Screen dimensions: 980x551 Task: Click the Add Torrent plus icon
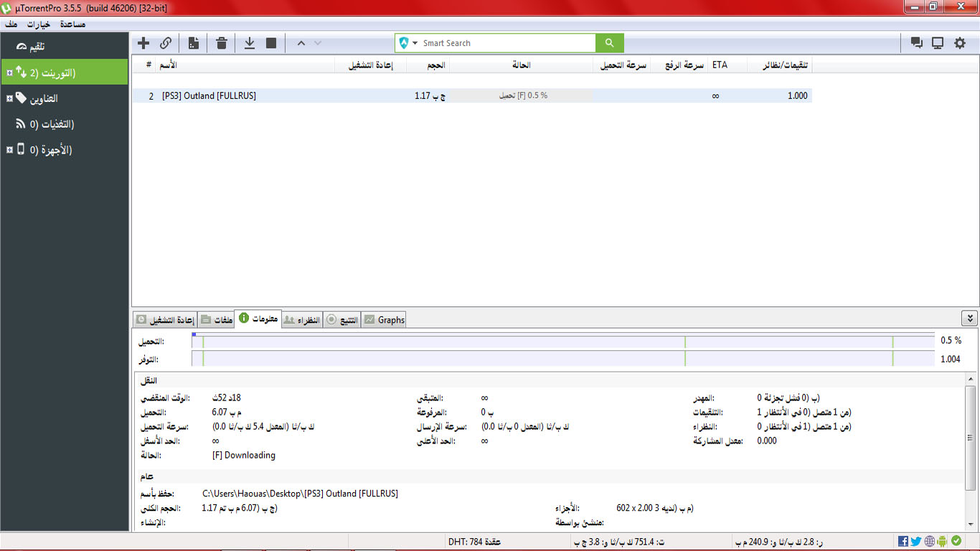coord(143,43)
